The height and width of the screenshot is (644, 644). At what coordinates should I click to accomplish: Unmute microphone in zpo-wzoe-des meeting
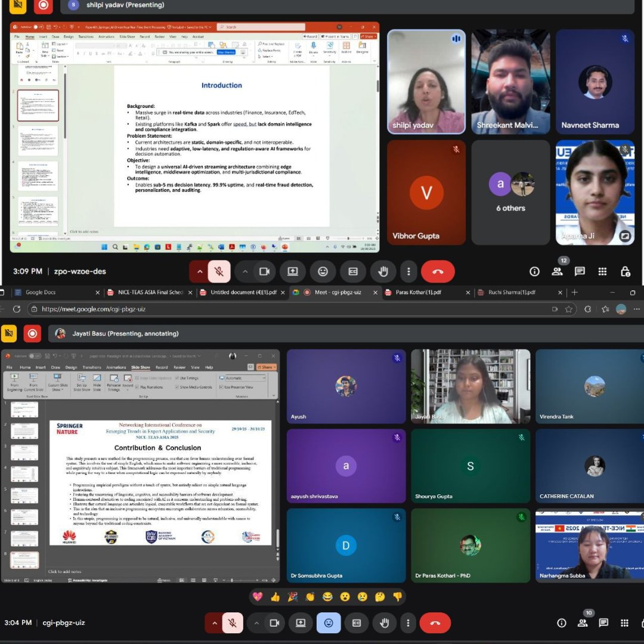(x=219, y=271)
